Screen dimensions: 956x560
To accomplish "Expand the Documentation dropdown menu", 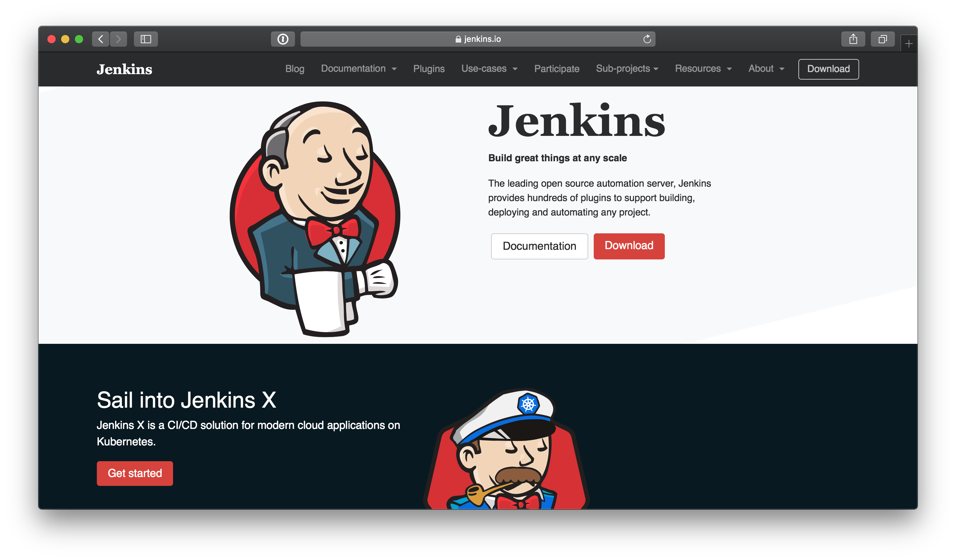I will 358,69.
